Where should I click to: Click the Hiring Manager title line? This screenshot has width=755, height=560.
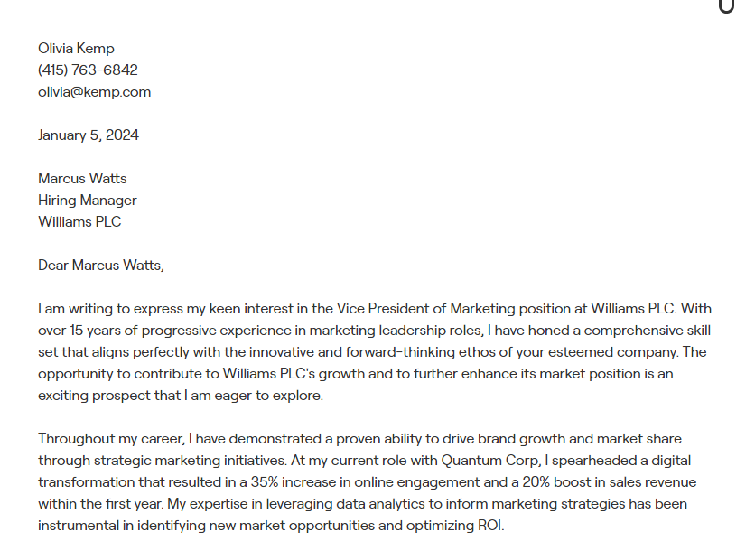(88, 201)
